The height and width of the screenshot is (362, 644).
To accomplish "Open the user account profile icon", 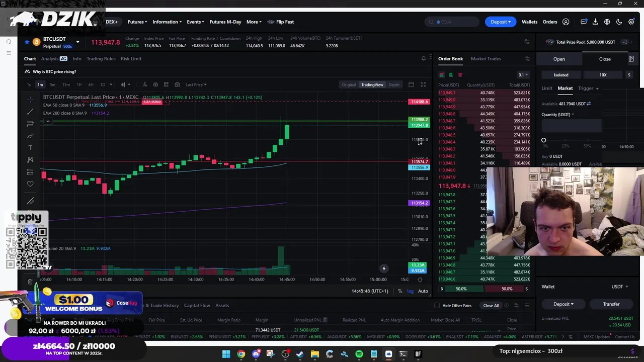I will click(566, 22).
